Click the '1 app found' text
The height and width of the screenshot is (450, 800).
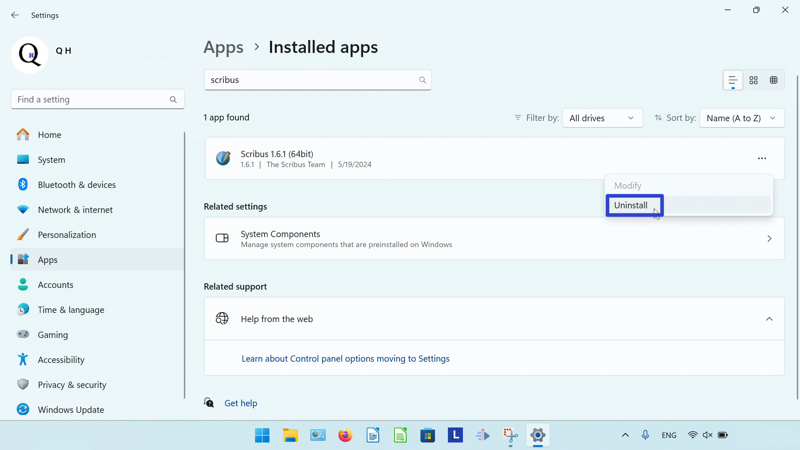[227, 117]
